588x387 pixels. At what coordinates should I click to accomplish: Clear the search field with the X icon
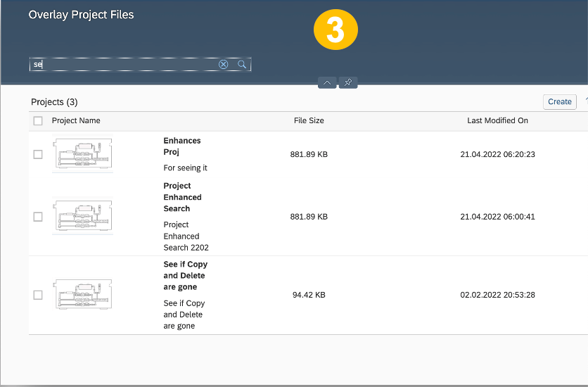tap(223, 65)
